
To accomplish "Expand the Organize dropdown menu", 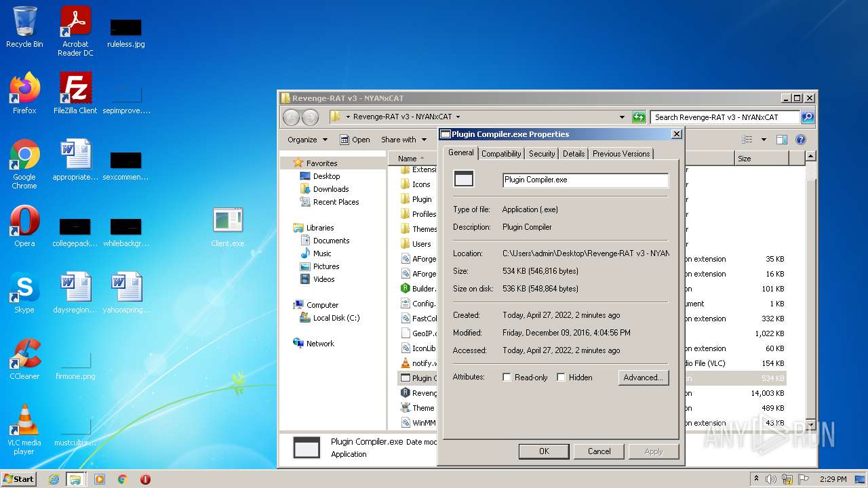I will (307, 140).
